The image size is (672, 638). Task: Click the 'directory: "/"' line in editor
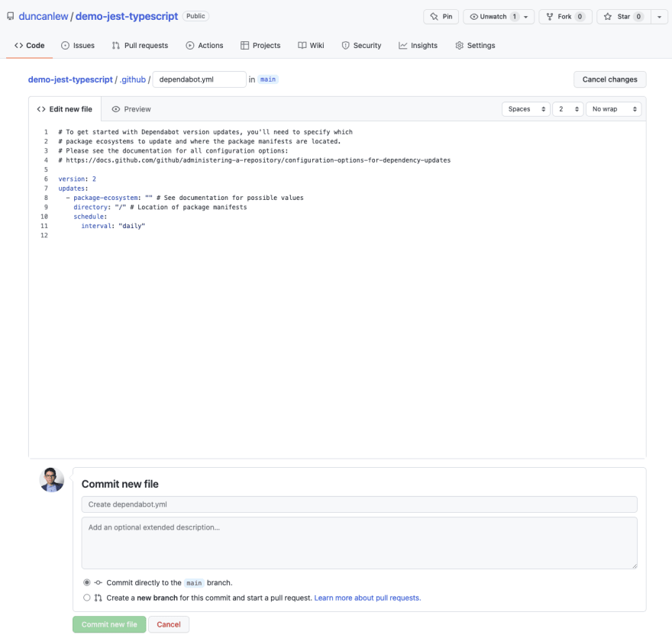coord(160,208)
